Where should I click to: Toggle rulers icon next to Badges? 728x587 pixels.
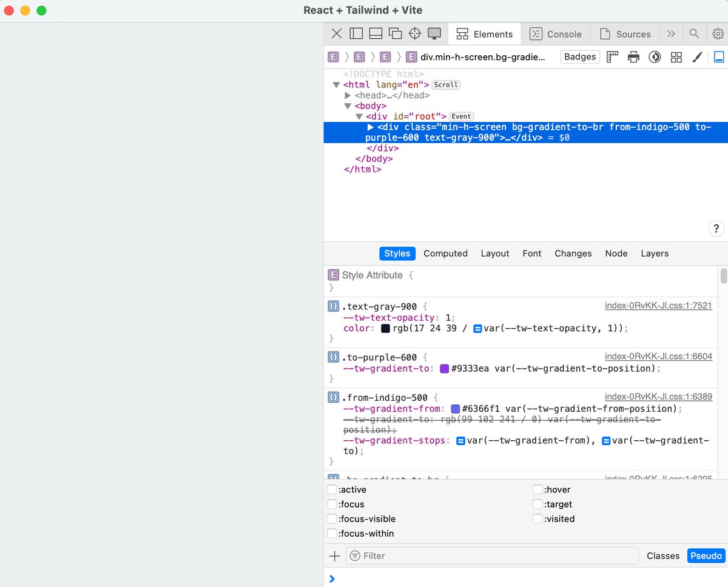point(612,57)
